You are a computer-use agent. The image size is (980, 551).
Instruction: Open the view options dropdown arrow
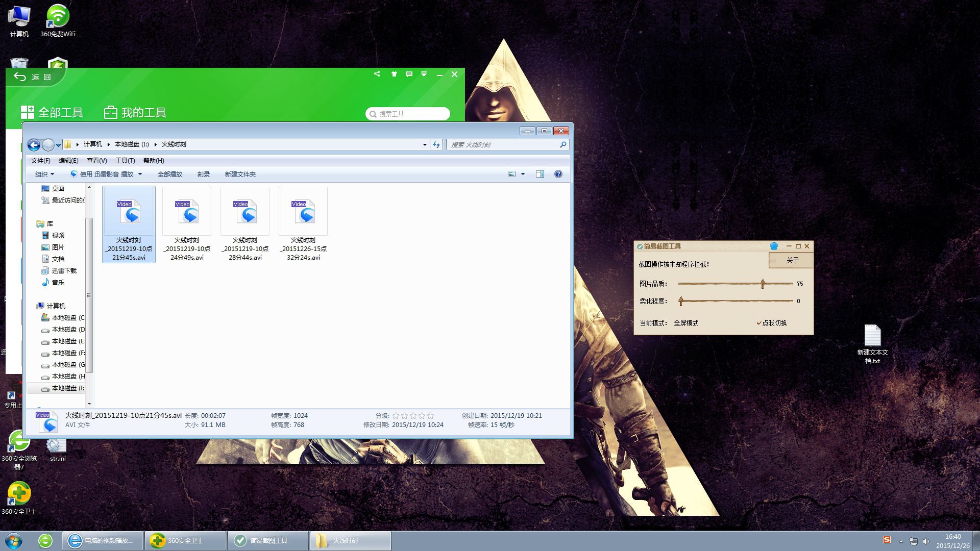[523, 174]
